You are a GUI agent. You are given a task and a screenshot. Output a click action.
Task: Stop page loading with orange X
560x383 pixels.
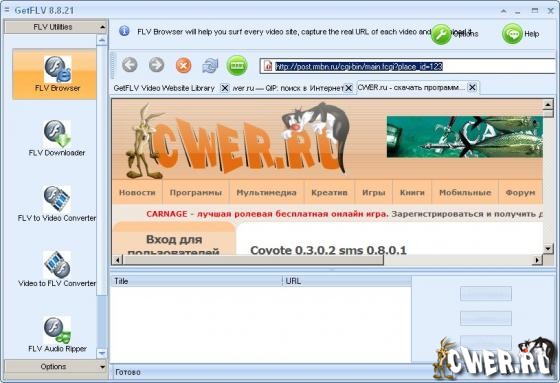coord(183,66)
